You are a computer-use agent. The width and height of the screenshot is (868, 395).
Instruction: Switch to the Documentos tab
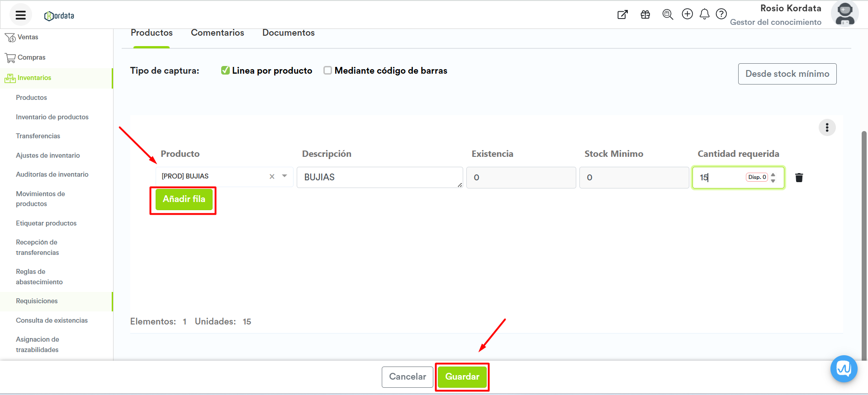pos(288,33)
